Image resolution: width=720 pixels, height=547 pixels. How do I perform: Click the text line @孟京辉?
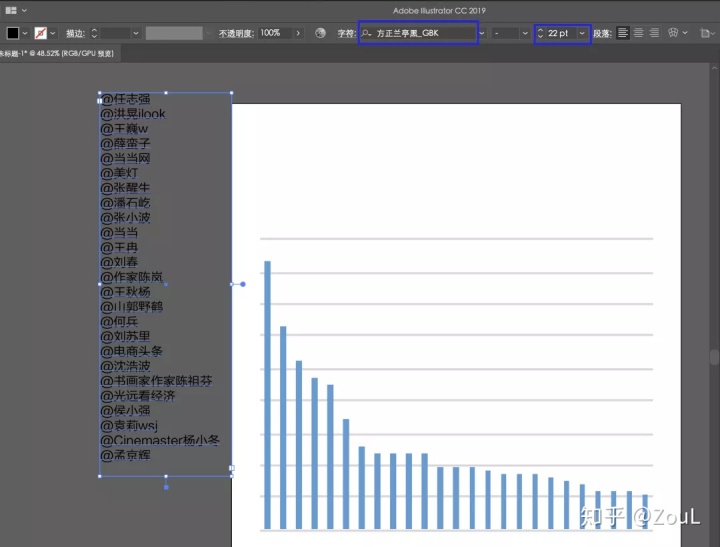[125, 455]
